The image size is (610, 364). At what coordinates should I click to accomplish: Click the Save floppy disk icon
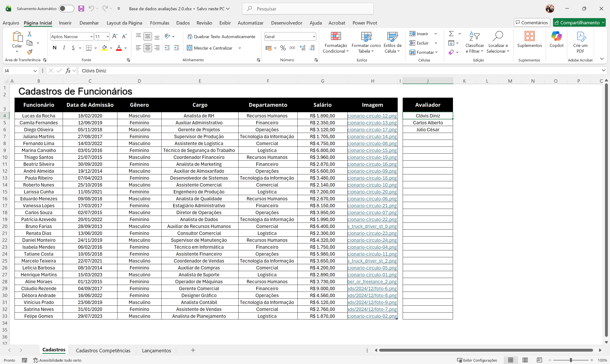[x=81, y=9]
